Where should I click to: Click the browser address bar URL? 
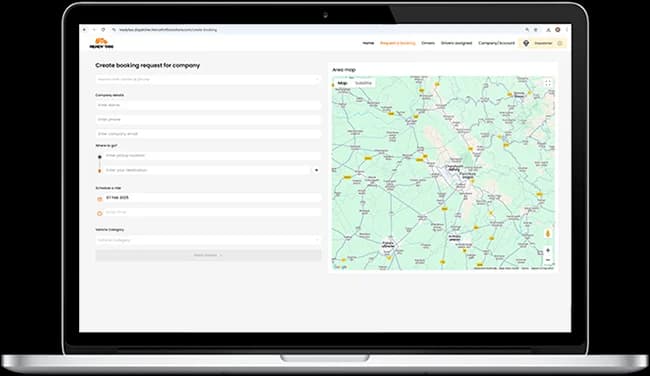(167, 30)
